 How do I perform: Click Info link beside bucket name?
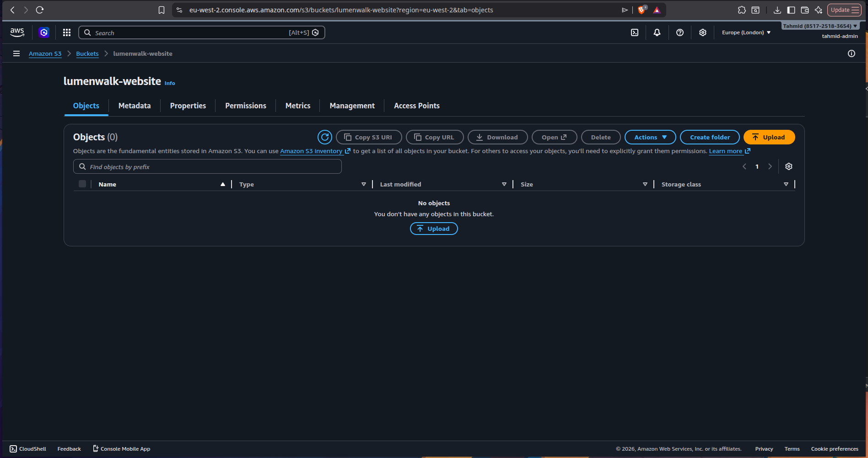click(170, 83)
